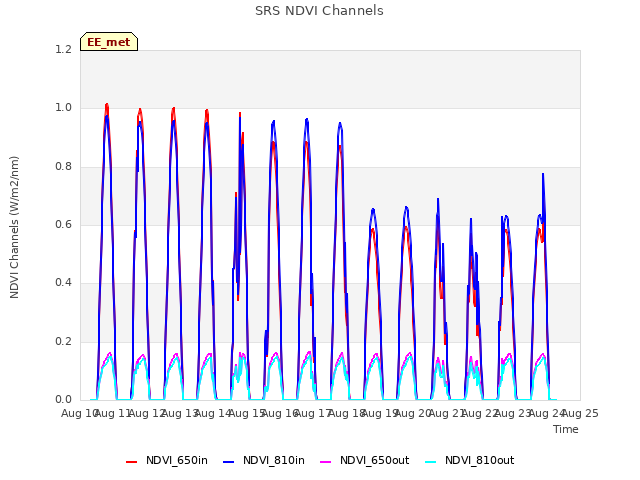Click the y-axis label NDVI Channels (W/m2/nm)
This screenshot has height=480, width=640.
coord(14,227)
